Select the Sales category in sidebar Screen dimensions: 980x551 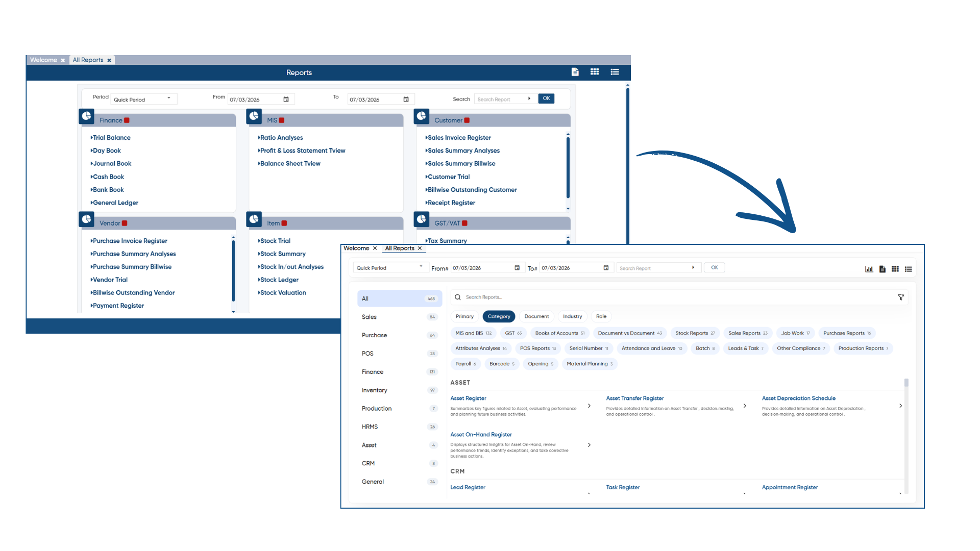click(399, 317)
